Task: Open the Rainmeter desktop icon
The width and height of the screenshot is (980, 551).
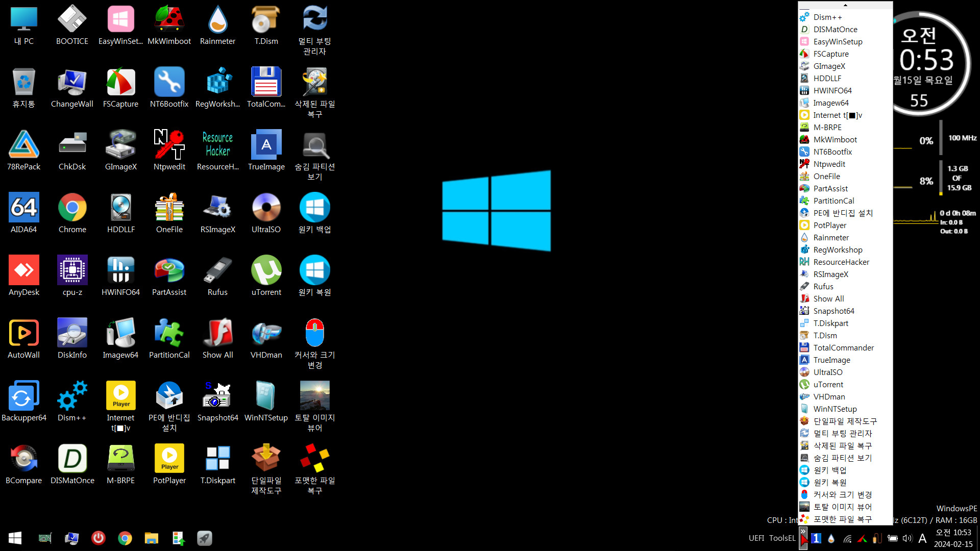Action: pos(217,26)
